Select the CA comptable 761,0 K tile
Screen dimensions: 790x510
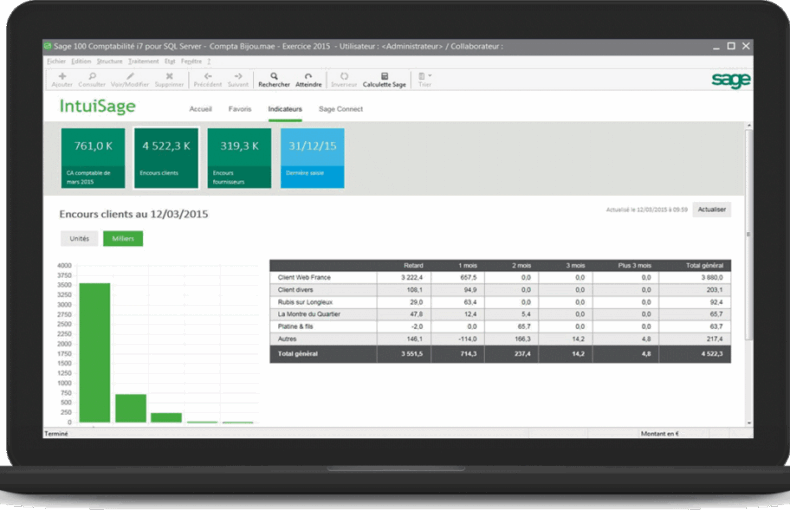pos(93,158)
